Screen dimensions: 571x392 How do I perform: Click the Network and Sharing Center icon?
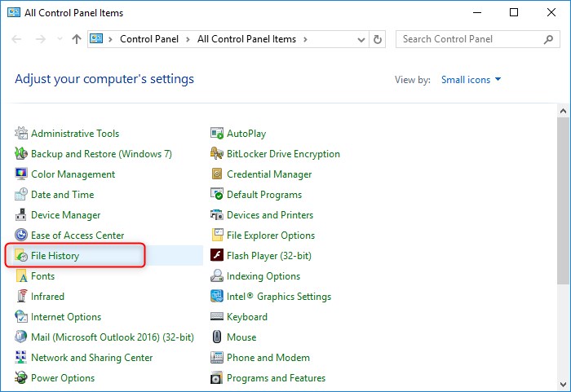click(x=21, y=358)
